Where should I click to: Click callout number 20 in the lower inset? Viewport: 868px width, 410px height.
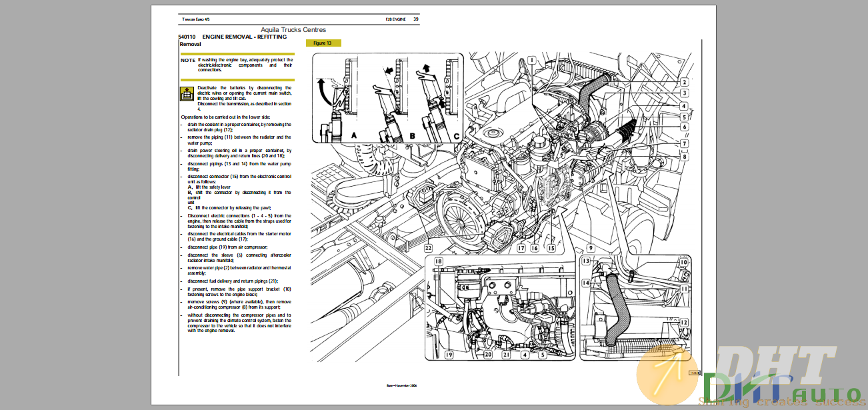coord(488,355)
